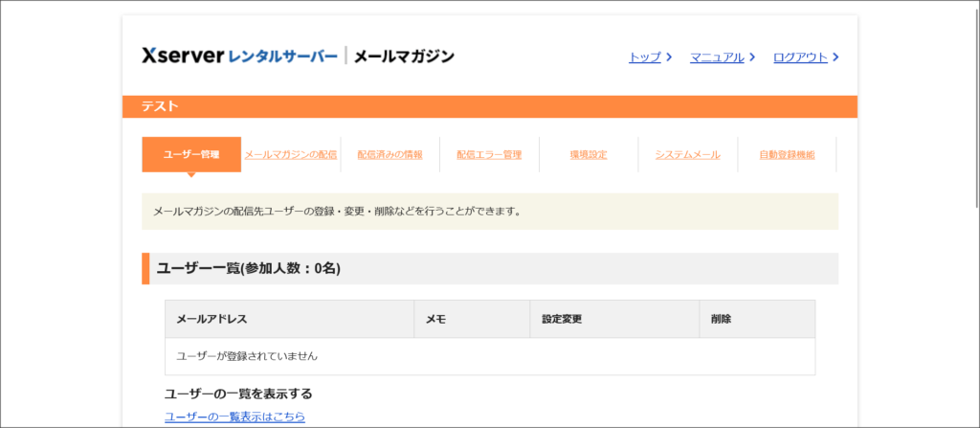Select the ユーザー管理 tab
Image resolution: width=980 pixels, height=428 pixels.
[191, 155]
